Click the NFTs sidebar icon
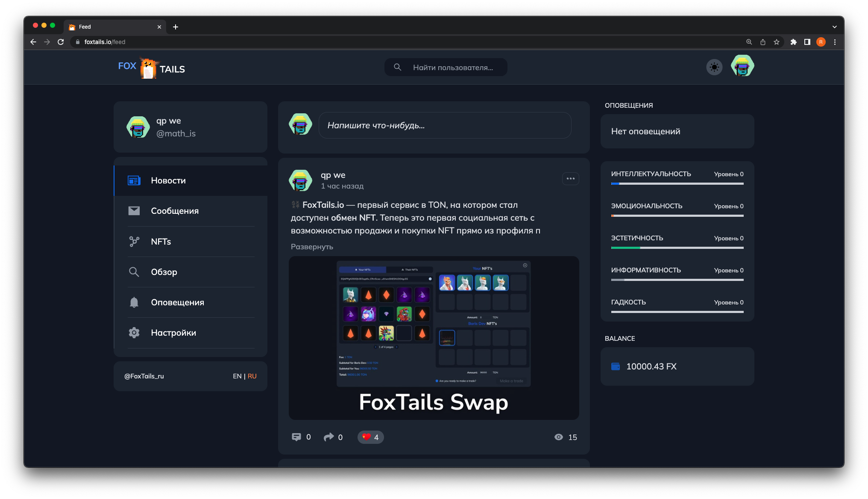Image resolution: width=868 pixels, height=499 pixels. 134,242
